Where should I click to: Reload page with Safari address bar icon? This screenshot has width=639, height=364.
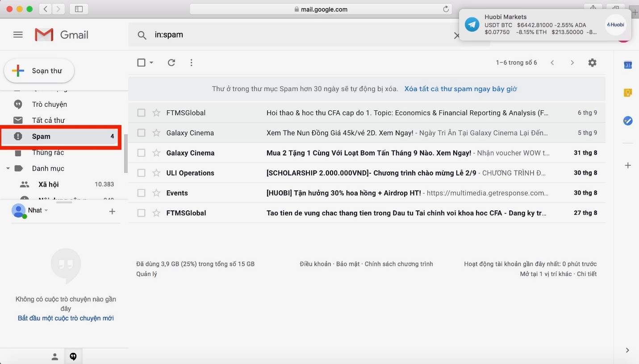pyautogui.click(x=446, y=9)
